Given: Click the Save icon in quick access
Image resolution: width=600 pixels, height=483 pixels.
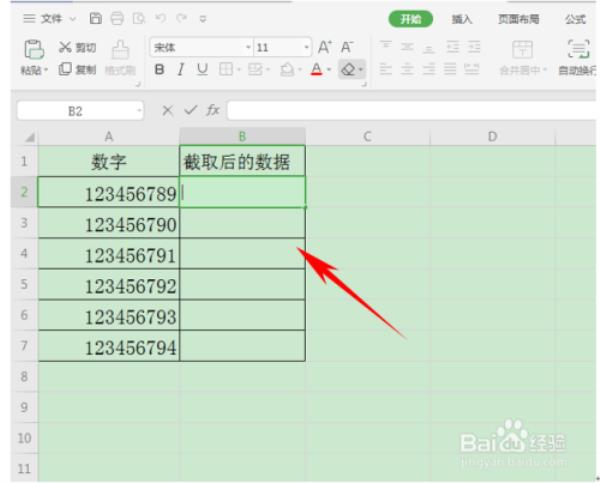Looking at the screenshot, I should [x=96, y=18].
